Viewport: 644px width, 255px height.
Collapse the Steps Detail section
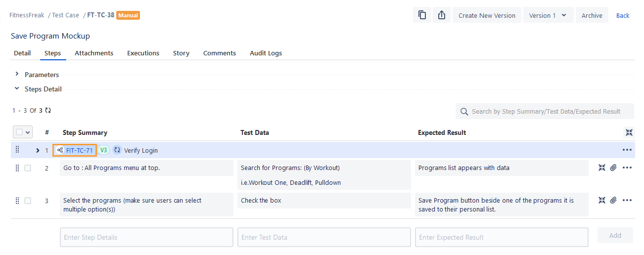17,88
